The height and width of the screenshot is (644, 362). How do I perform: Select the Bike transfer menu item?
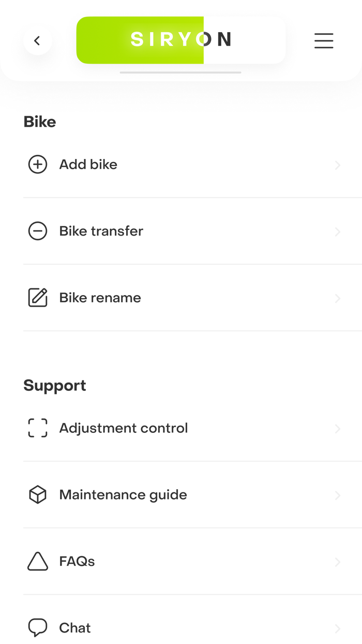point(101,231)
